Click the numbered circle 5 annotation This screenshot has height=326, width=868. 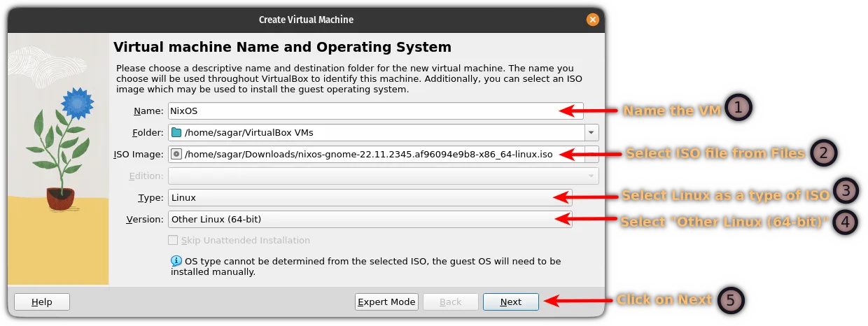(730, 300)
